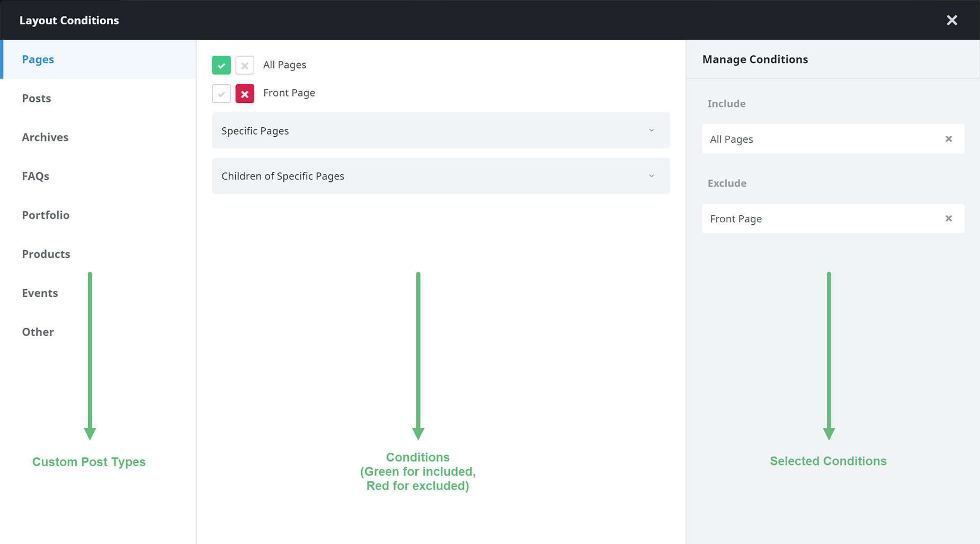Toggle exclude X for All Pages
Viewport: 980px width, 544px height.
245,65
